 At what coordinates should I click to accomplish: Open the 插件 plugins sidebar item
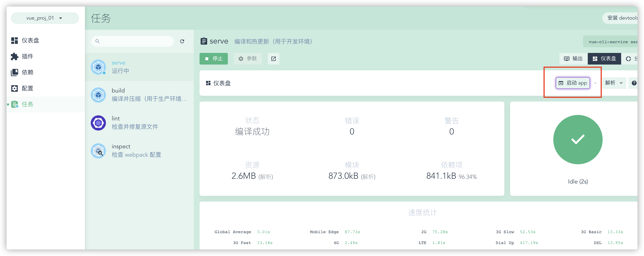[x=28, y=56]
